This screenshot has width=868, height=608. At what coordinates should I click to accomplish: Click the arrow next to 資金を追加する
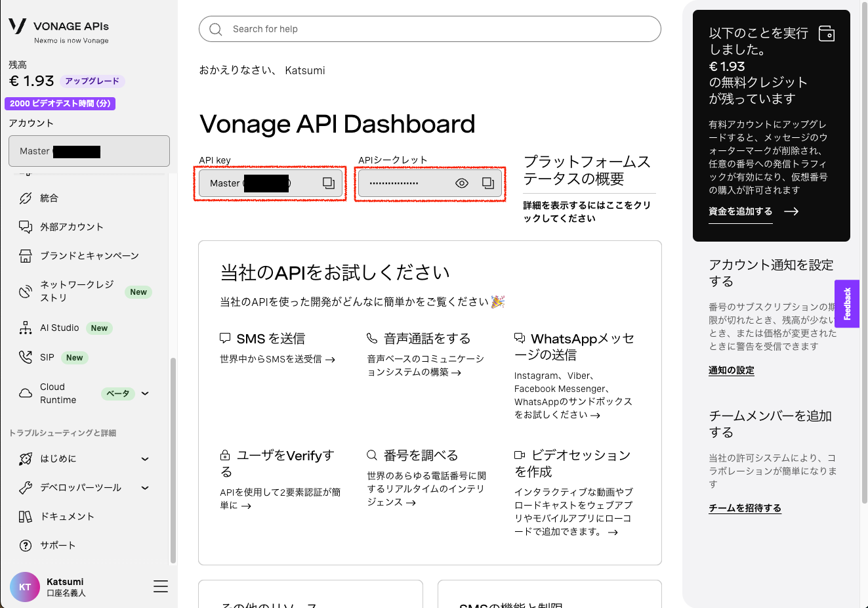pyautogui.click(x=791, y=211)
